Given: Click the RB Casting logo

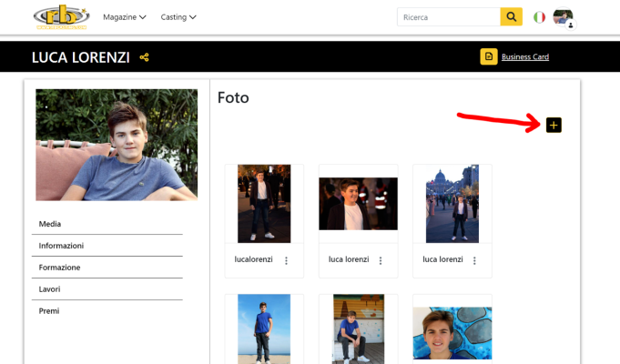Looking at the screenshot, I should tap(62, 17).
